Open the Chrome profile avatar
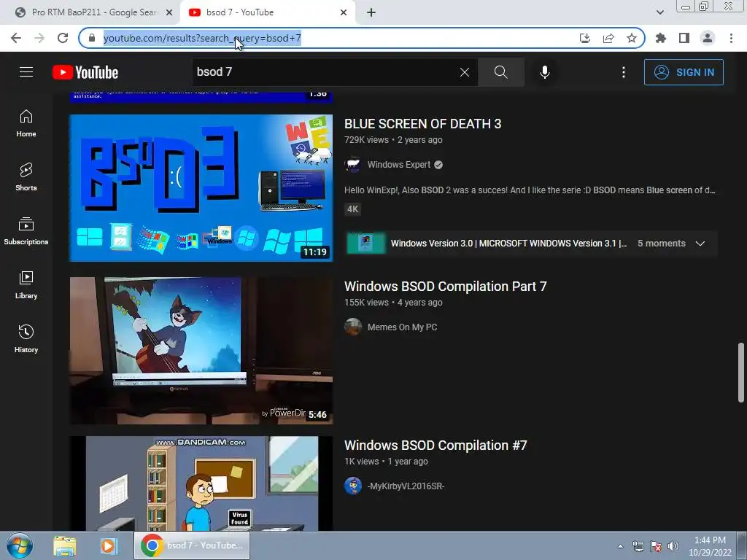This screenshot has height=560, width=747. [x=708, y=38]
